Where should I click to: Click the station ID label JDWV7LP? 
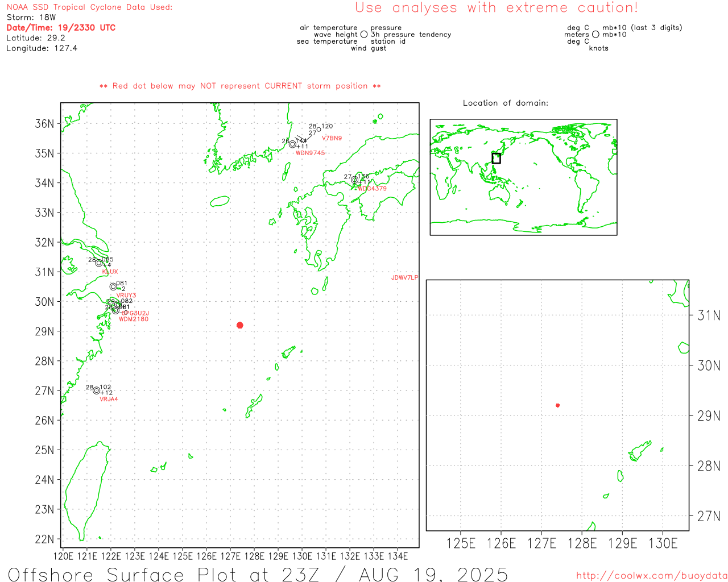[404, 277]
